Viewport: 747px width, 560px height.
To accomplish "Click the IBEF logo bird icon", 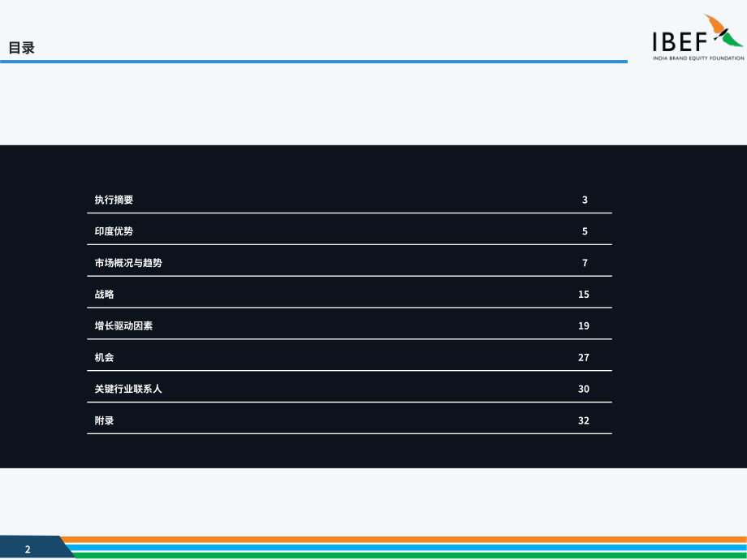I will 723,31.
